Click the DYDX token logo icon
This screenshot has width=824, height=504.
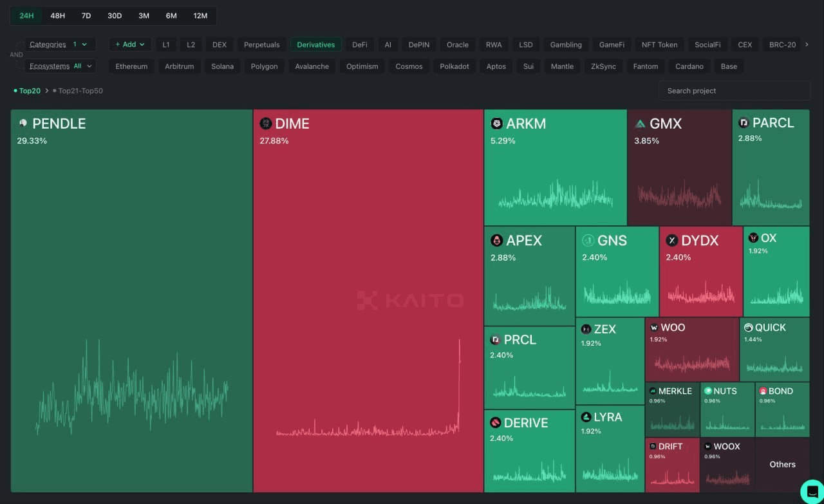(672, 240)
